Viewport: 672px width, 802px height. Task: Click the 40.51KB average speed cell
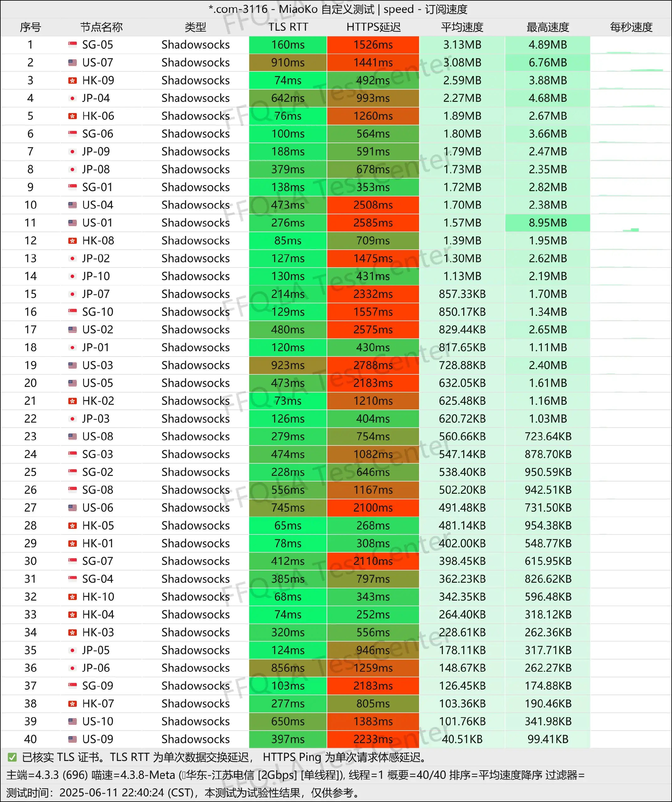(x=462, y=739)
